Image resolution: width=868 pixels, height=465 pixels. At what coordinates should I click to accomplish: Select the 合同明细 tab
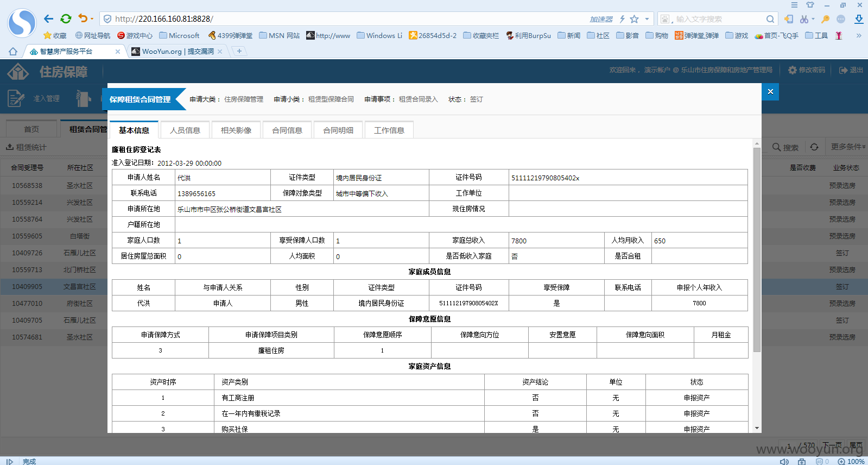tap(338, 130)
